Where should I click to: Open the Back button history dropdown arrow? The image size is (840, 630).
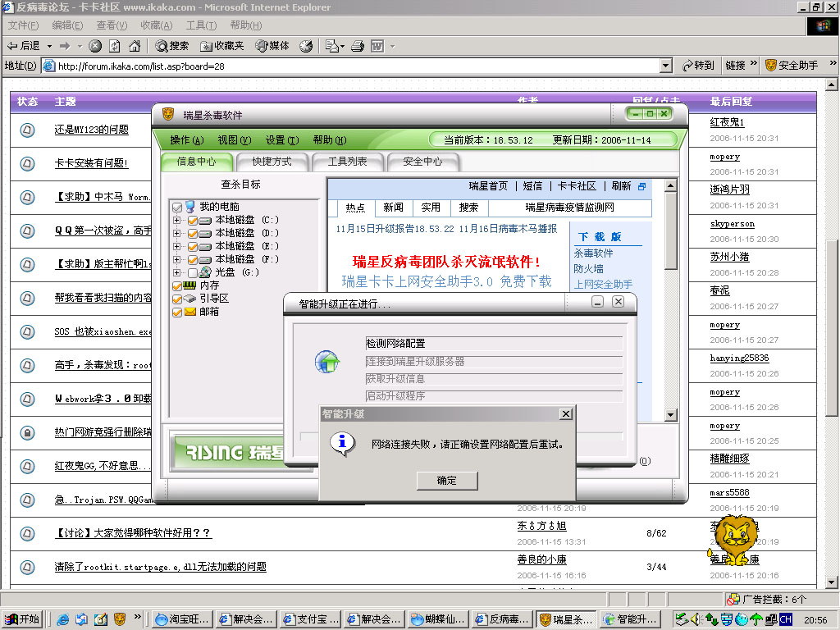(x=49, y=46)
